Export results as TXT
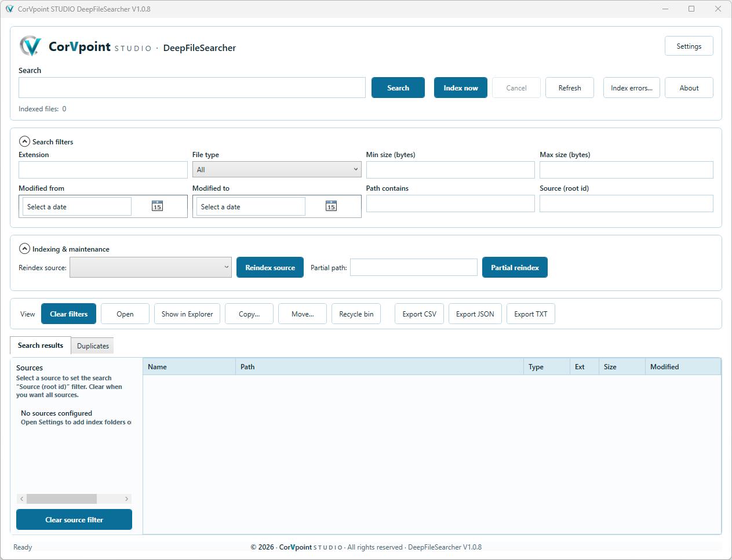Screen dimensions: 732x560 [x=531, y=314]
